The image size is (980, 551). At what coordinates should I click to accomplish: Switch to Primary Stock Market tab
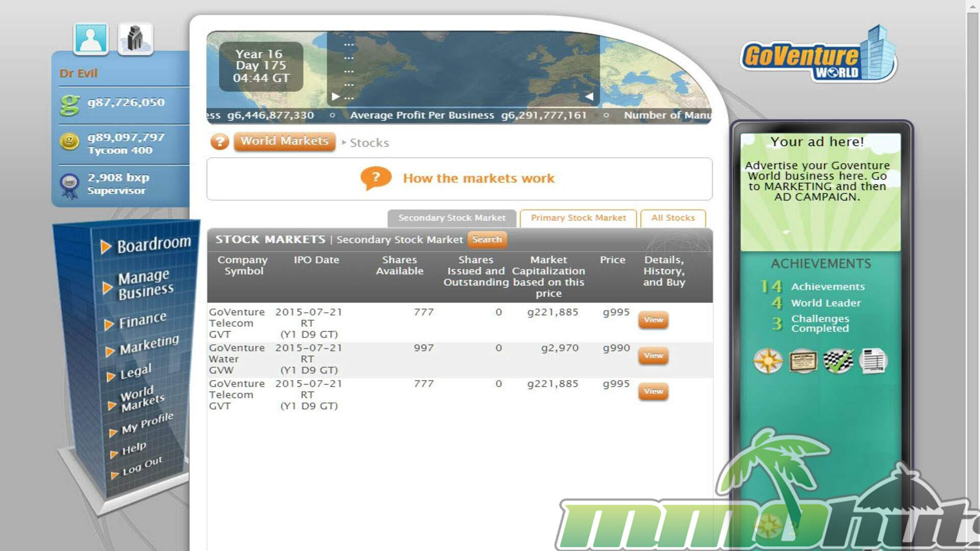click(578, 218)
